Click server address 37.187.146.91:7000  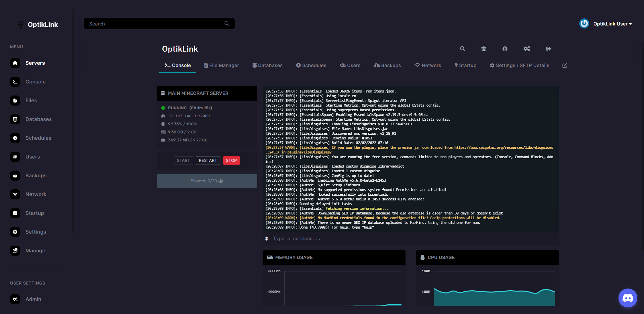pos(189,116)
